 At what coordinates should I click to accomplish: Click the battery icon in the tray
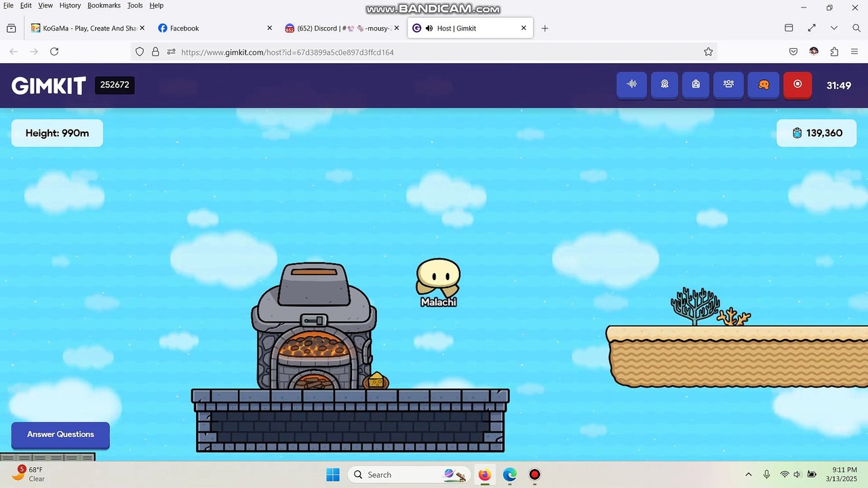tap(811, 474)
